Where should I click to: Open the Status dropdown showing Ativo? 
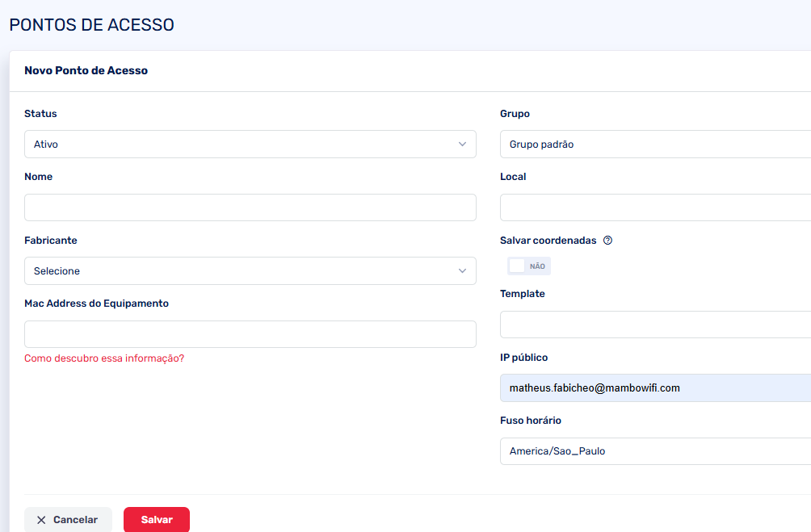(242, 145)
